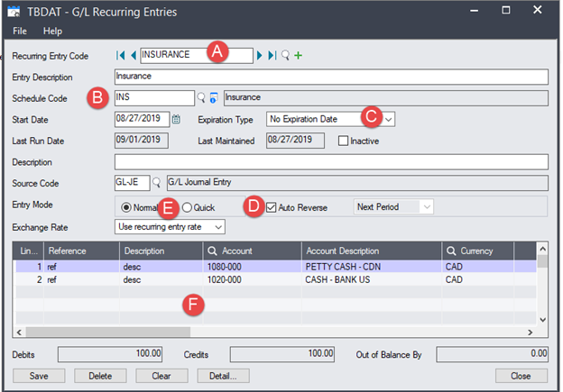Screen dimensions: 563x392
Task: Open the Next Period reverse dropdown
Action: [x=427, y=207]
